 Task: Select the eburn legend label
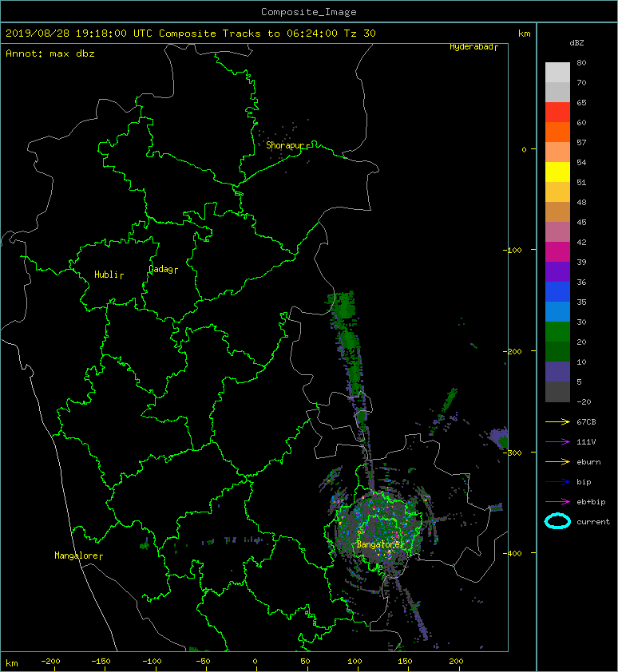[x=588, y=462]
